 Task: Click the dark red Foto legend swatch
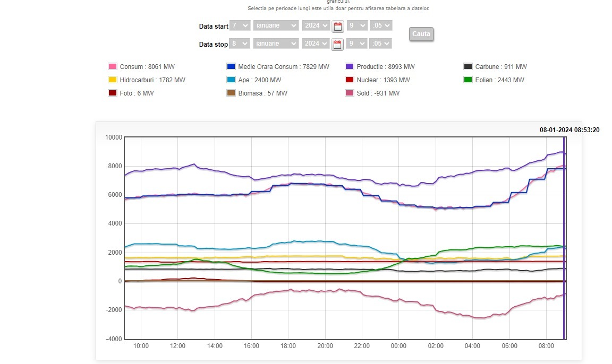(x=113, y=93)
